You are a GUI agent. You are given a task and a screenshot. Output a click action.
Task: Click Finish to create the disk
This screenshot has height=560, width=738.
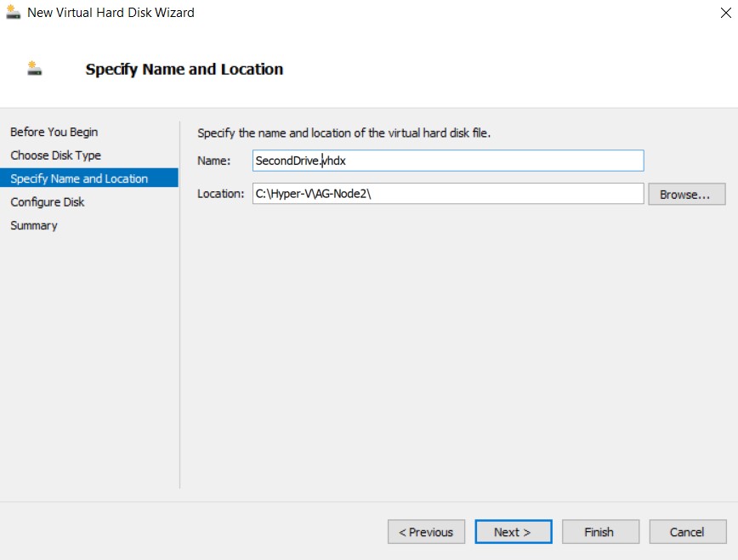(600, 531)
